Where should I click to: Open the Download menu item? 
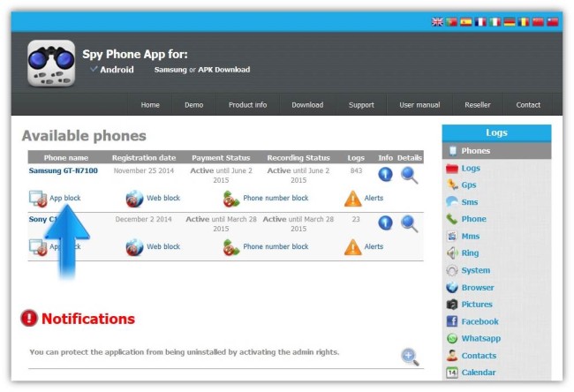(x=307, y=105)
